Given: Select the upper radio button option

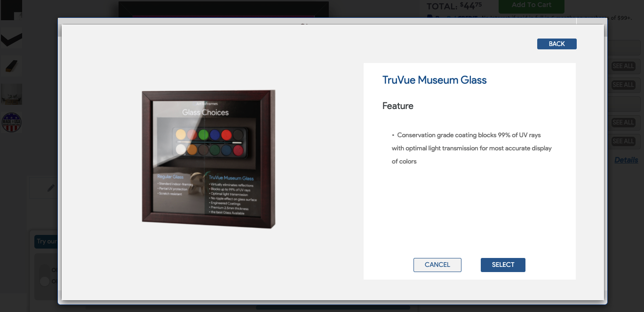Looking at the screenshot, I should coord(45,270).
